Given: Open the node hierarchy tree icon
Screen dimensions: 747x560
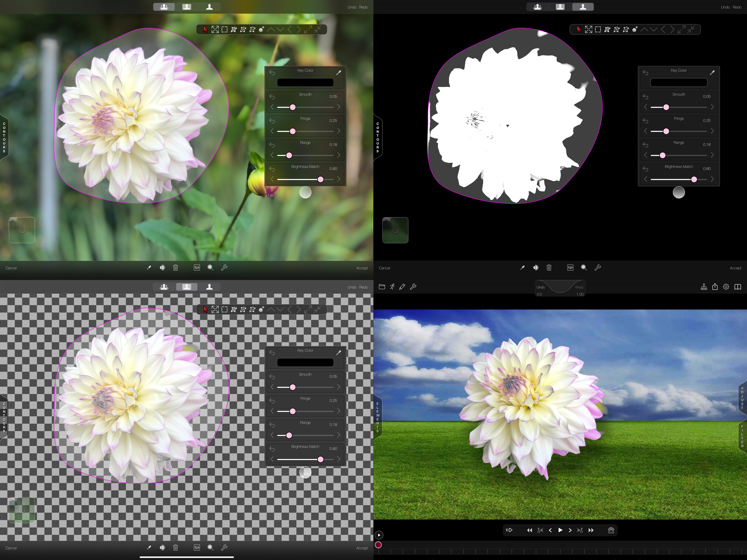Looking at the screenshot, I should coord(704,287).
